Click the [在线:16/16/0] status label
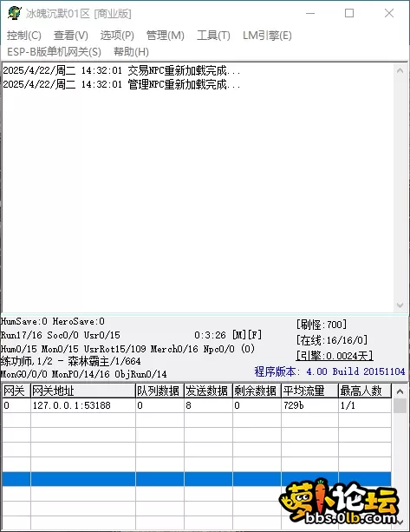The height and width of the screenshot is (532, 410). click(332, 340)
